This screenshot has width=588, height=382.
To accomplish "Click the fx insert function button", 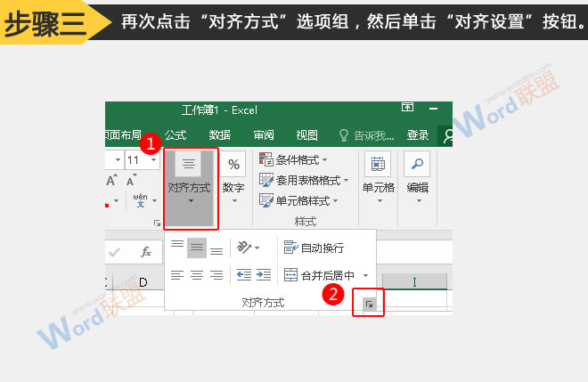I will pyautogui.click(x=145, y=252).
